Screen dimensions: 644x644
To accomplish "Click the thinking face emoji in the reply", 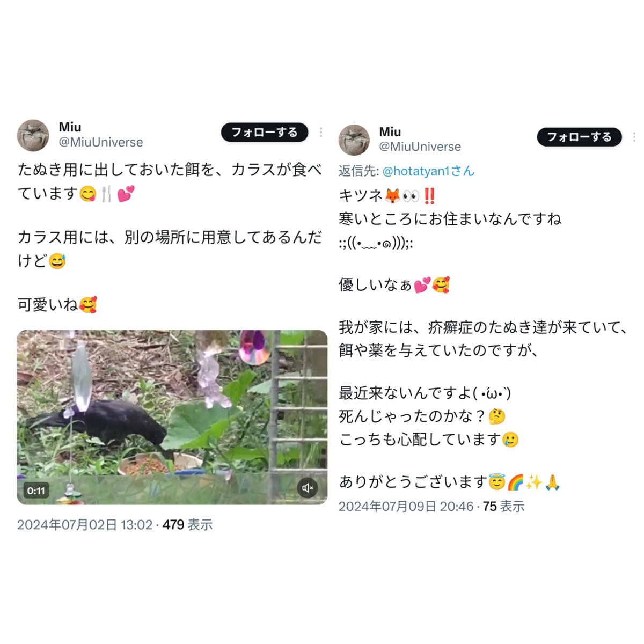I will click(x=497, y=416).
